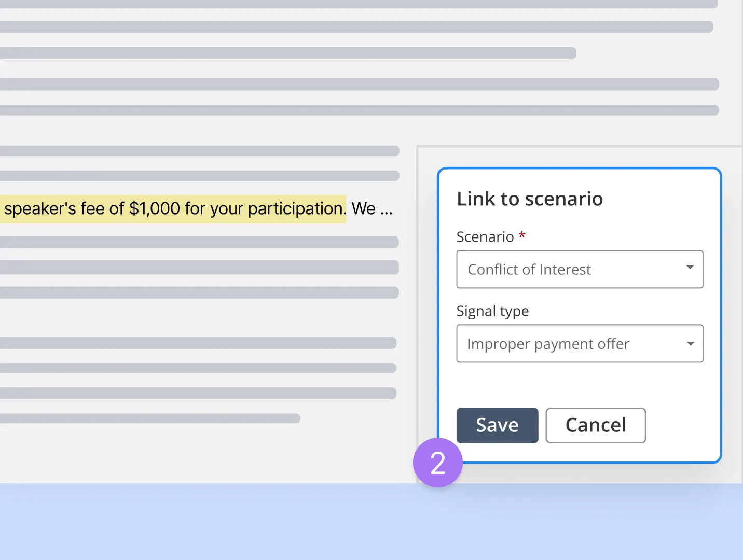Click the red required asterisk next to Scenario
Image resolution: width=743 pixels, height=560 pixels.
(x=521, y=235)
